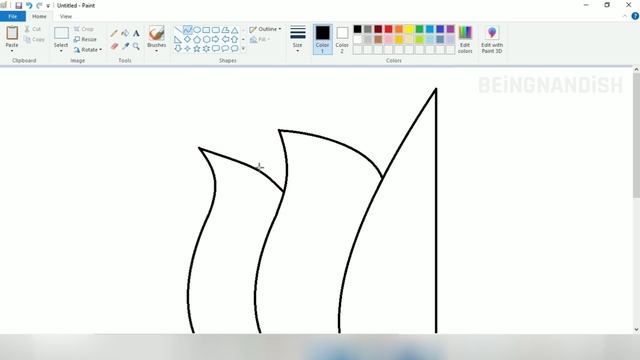Choose the Oval shape
Screen dimensions: 640x360
point(197,30)
